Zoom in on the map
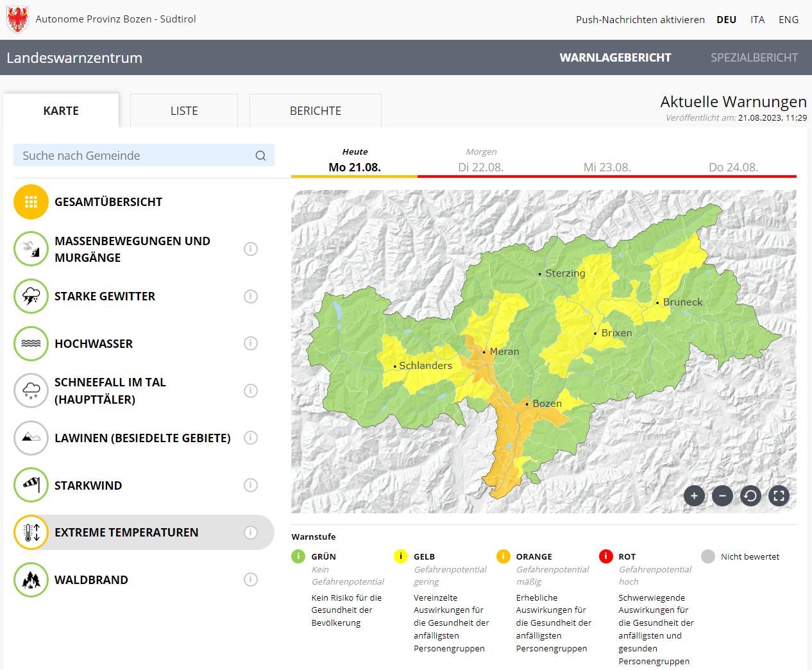The width and height of the screenshot is (812, 670). (x=694, y=495)
